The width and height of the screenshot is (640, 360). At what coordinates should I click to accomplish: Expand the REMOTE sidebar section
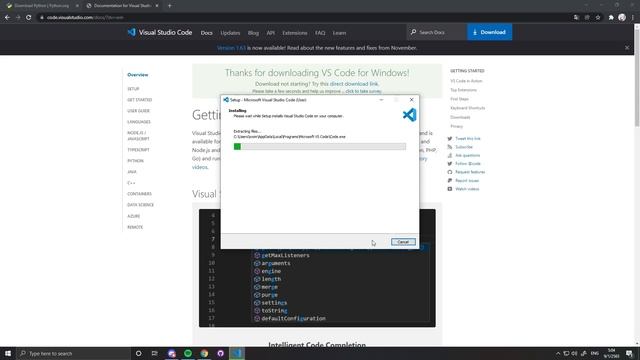point(135,227)
